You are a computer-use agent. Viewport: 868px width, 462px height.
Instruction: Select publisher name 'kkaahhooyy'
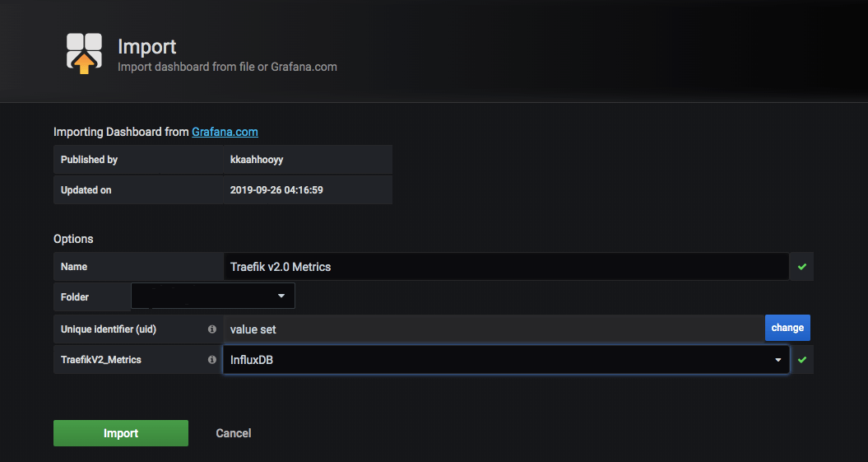click(257, 160)
